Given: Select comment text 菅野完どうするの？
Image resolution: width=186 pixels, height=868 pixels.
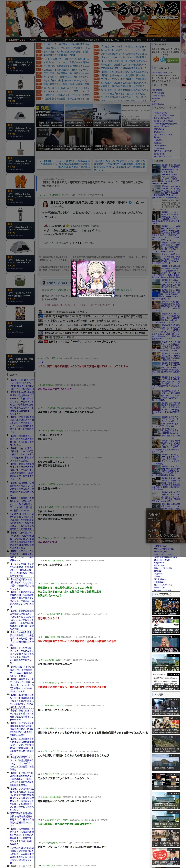Looking at the screenshot, I should pyautogui.click(x=48, y=618).
